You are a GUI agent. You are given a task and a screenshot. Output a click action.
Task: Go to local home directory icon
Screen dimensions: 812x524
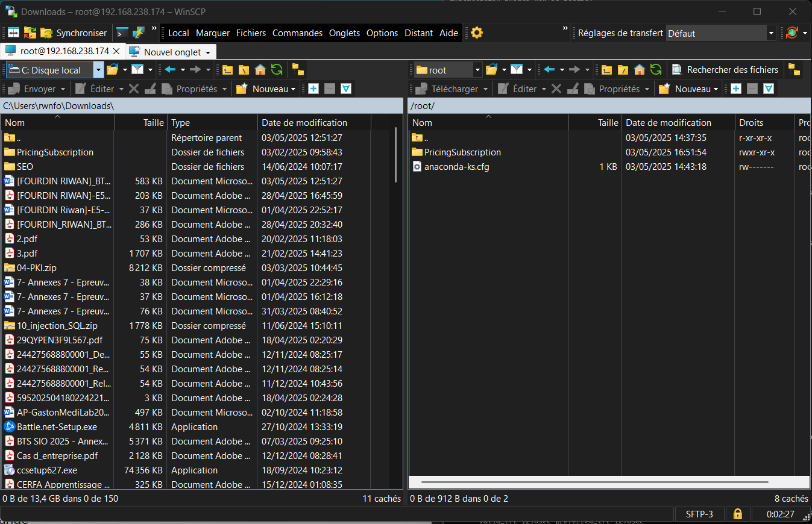click(x=260, y=70)
